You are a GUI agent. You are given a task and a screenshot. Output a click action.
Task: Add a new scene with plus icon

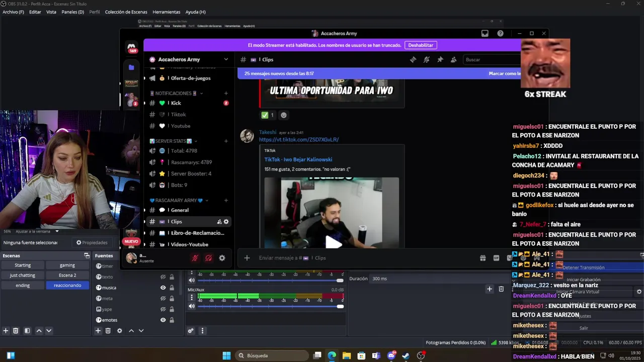click(x=6, y=331)
